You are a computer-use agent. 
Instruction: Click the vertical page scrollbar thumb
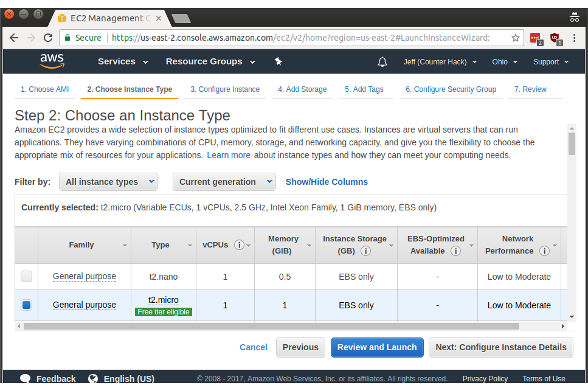[572, 144]
